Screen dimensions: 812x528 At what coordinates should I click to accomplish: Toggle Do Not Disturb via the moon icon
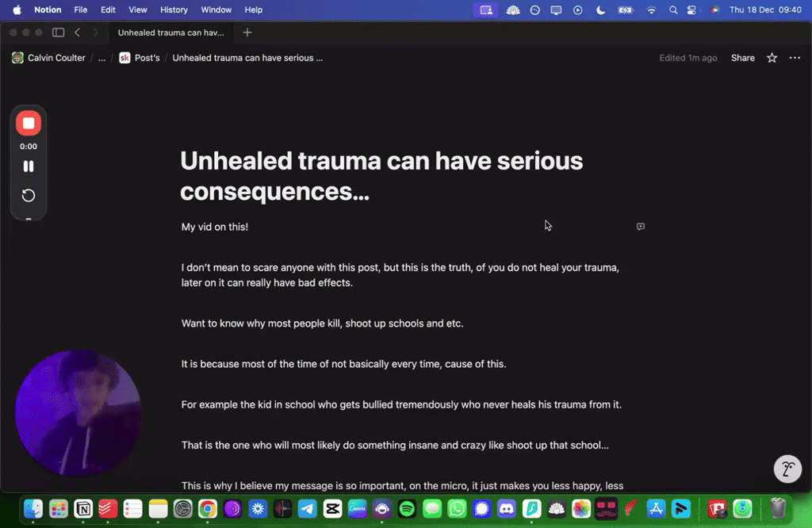(x=600, y=10)
